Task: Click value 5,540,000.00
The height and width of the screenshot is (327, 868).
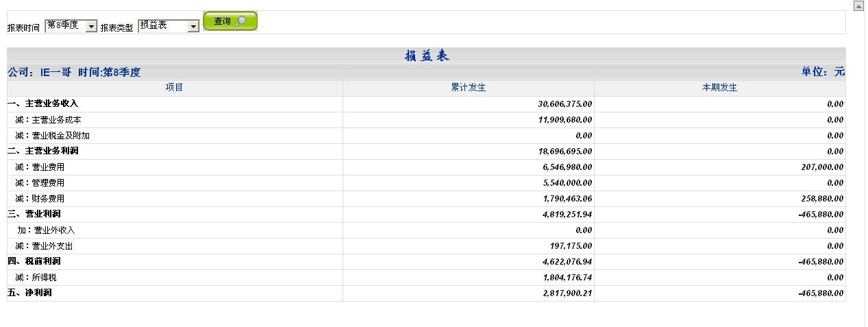Action: pos(568,183)
